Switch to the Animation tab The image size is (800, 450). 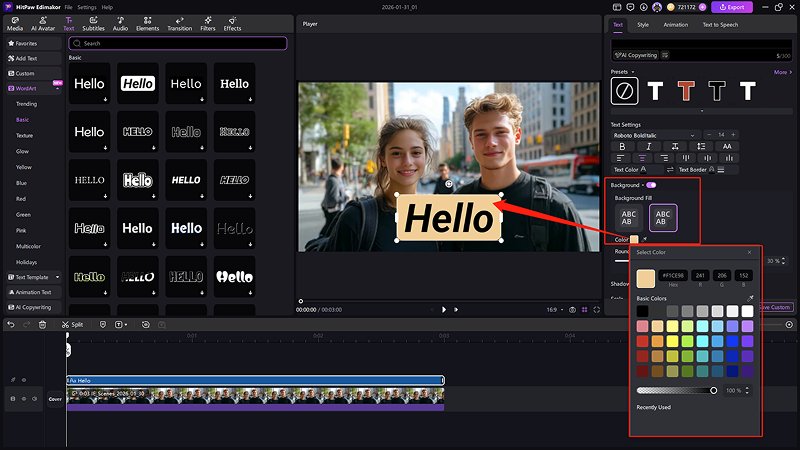[x=676, y=24]
